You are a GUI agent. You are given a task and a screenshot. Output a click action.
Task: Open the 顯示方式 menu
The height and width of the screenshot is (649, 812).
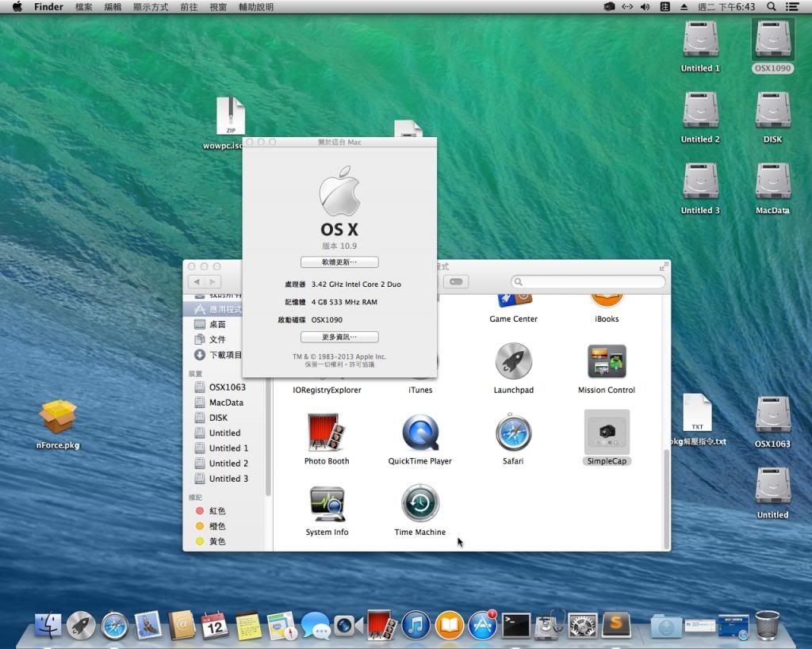(151, 6)
